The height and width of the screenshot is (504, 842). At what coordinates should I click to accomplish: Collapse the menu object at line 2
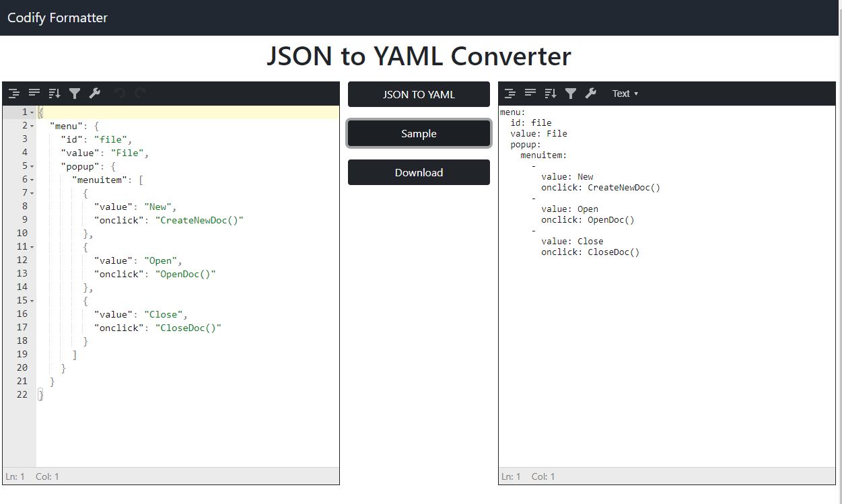[30, 126]
